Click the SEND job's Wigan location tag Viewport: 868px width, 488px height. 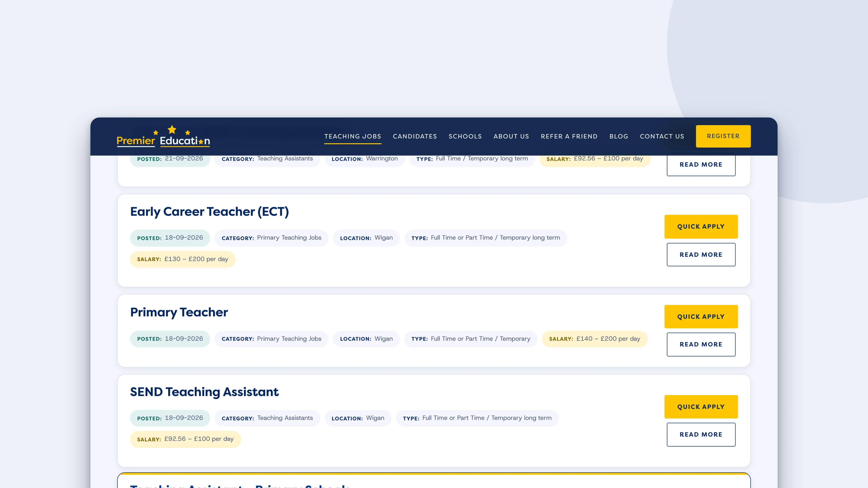(358, 418)
